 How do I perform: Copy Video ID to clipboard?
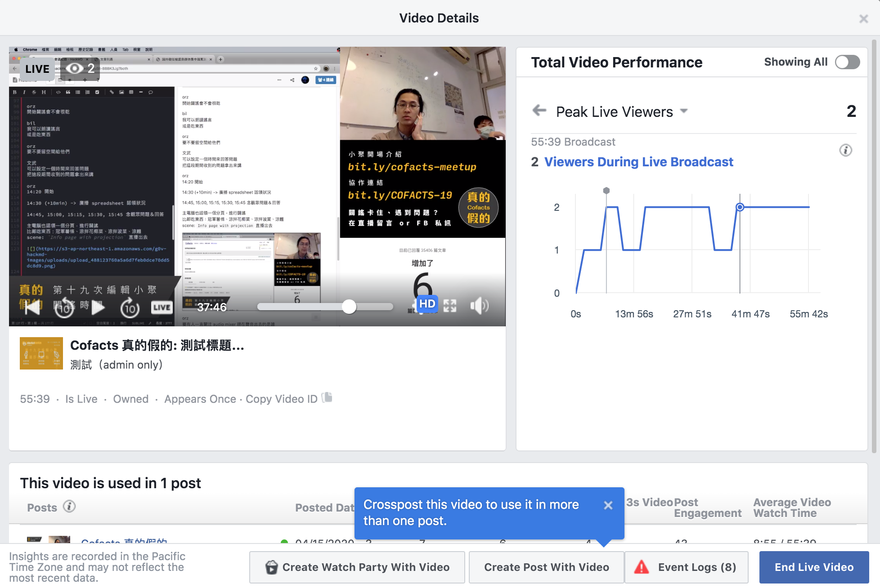[281, 399]
